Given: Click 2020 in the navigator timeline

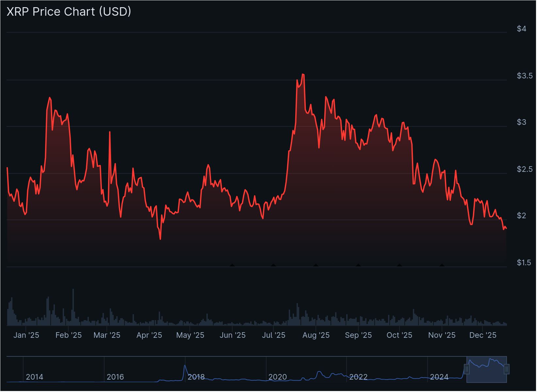Looking at the screenshot, I should pyautogui.click(x=277, y=377).
